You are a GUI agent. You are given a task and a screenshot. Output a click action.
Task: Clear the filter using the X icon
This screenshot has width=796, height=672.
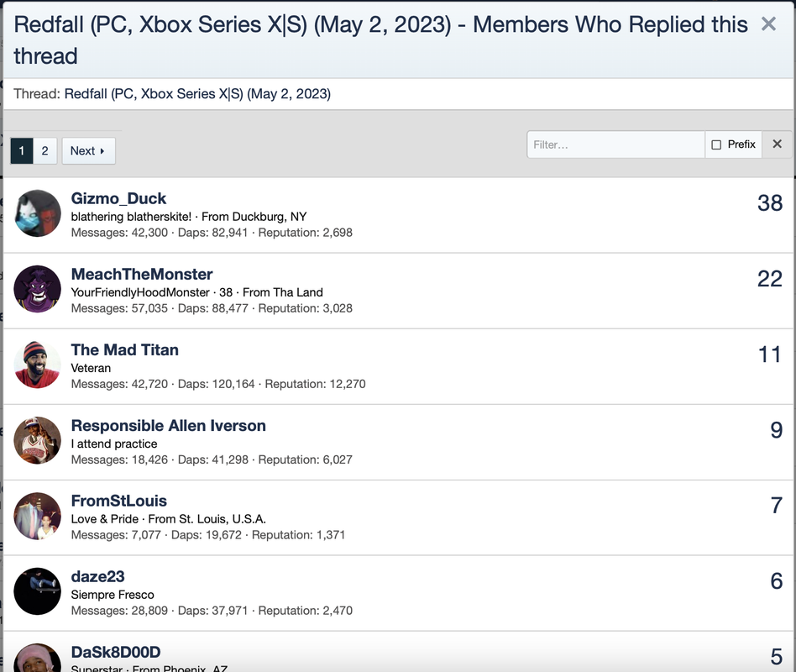(x=778, y=144)
